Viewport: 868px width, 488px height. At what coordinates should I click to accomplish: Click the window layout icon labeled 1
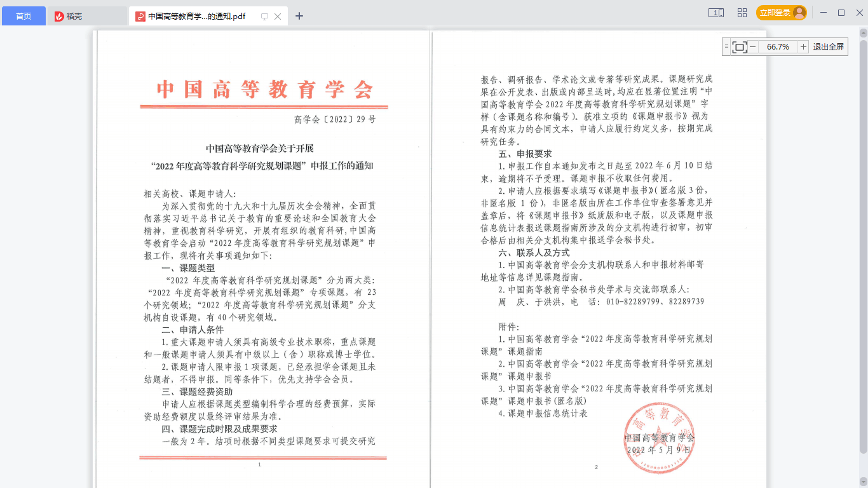[x=716, y=13]
